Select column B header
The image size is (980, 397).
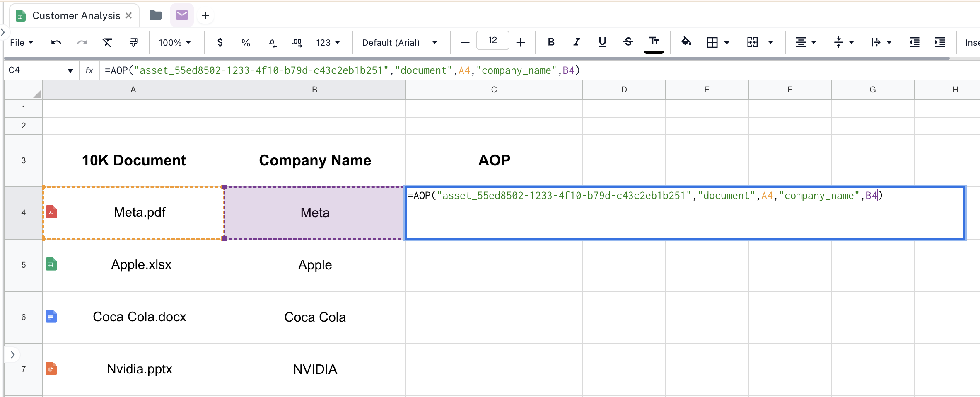point(315,90)
